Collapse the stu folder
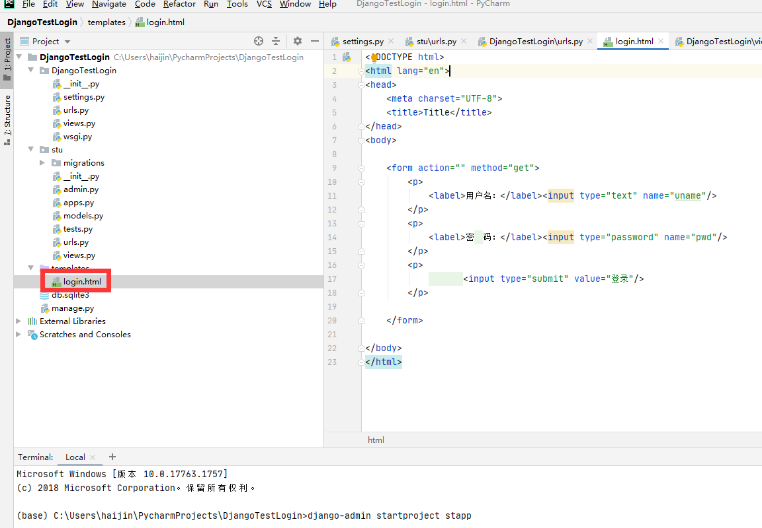 [31, 149]
